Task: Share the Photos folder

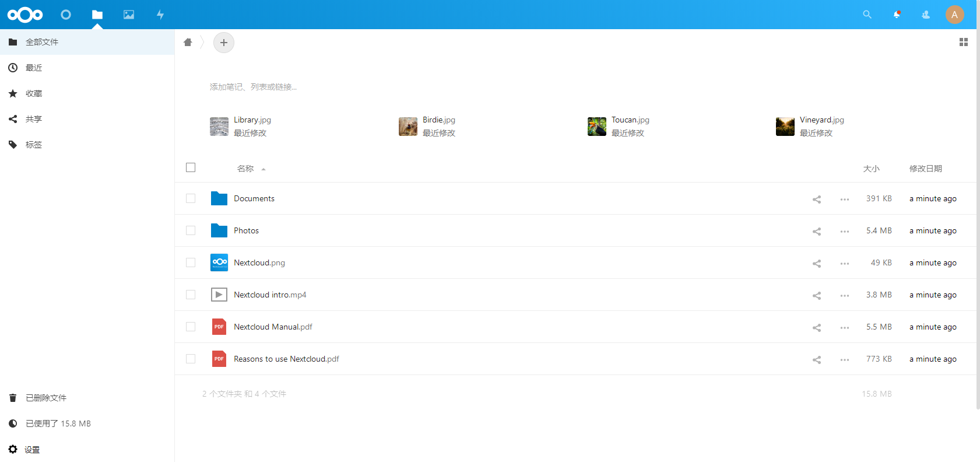Action: tap(817, 232)
